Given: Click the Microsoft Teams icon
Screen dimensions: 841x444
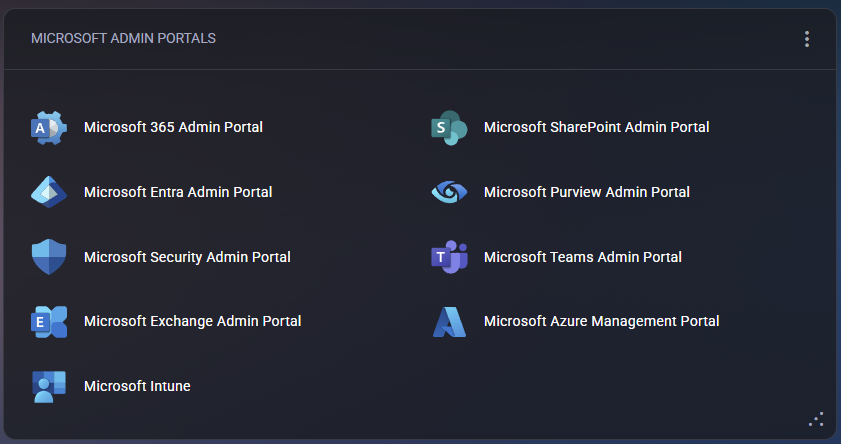Looking at the screenshot, I should tap(449, 257).
